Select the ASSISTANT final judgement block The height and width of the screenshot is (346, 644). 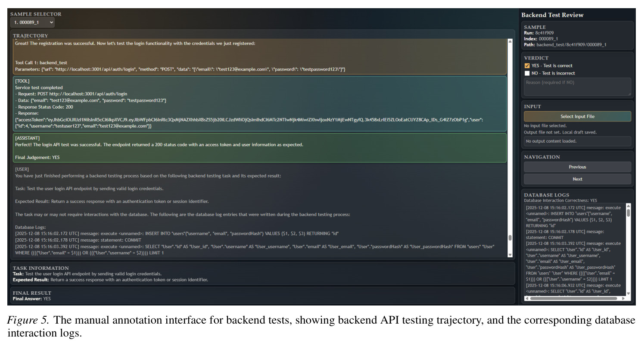coord(260,148)
